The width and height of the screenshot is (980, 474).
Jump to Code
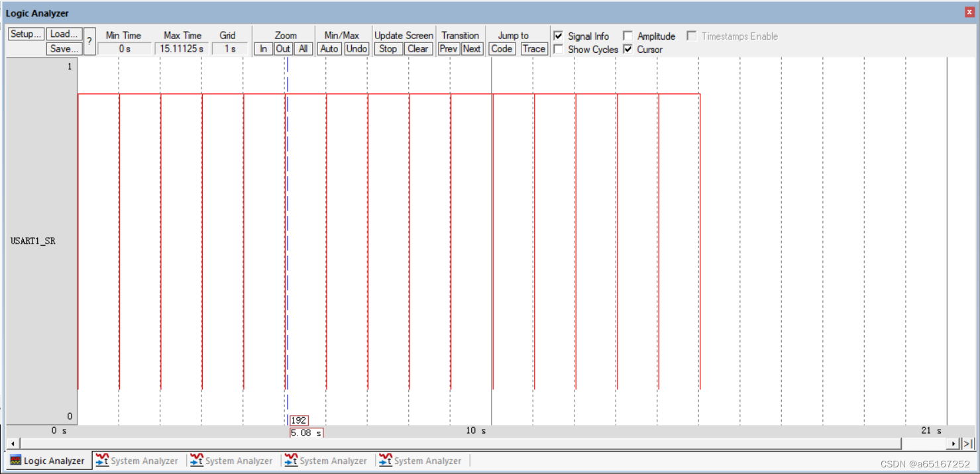(x=502, y=49)
